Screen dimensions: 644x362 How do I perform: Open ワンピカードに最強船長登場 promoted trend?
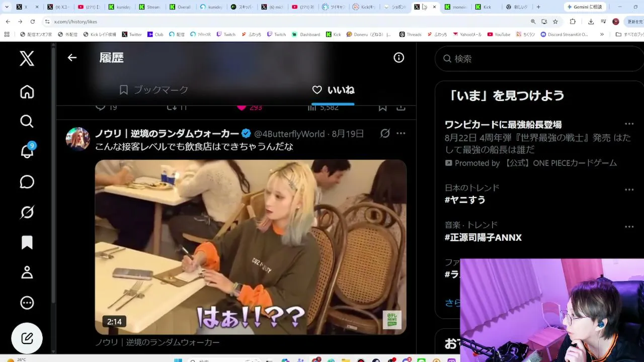[x=503, y=125]
